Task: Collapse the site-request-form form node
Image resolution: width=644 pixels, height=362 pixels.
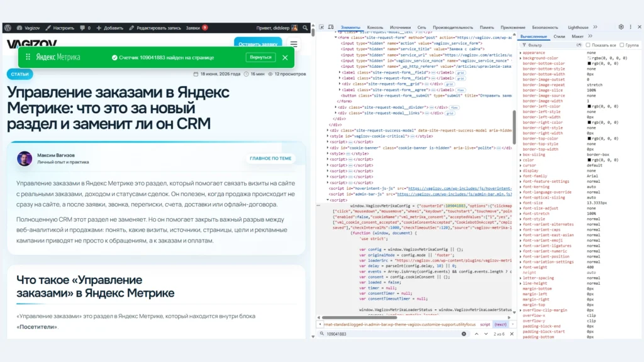Action: [336, 37]
